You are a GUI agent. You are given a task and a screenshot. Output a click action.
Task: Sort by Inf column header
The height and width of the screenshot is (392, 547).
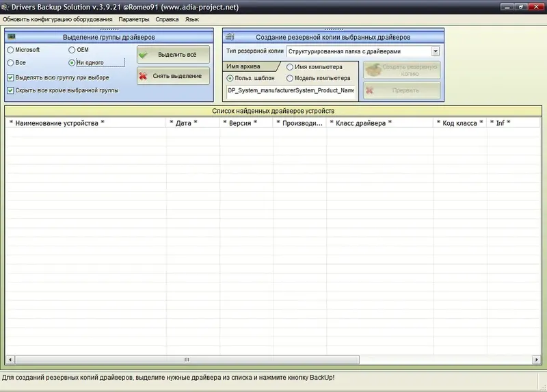tap(513, 123)
